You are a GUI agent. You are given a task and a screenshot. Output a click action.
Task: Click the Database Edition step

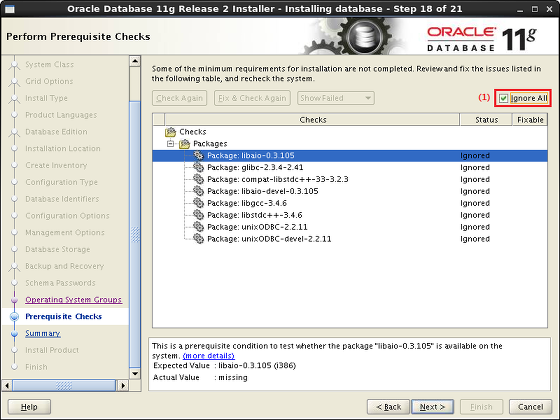tap(56, 132)
